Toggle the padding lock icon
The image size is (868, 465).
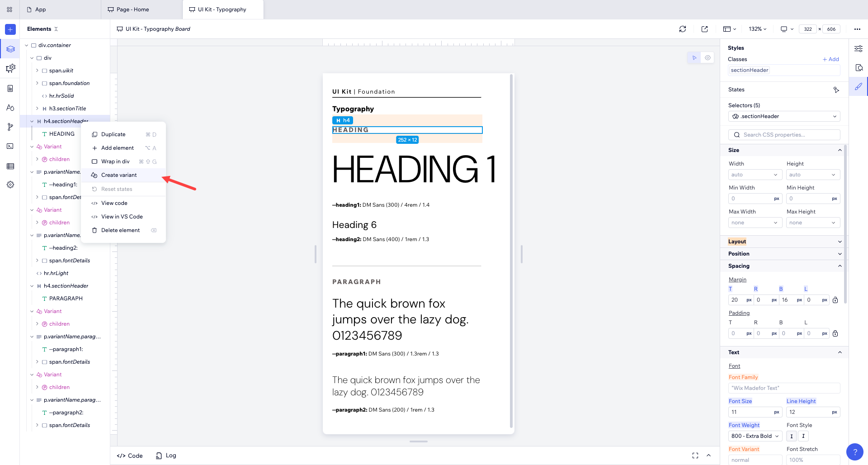(835, 333)
